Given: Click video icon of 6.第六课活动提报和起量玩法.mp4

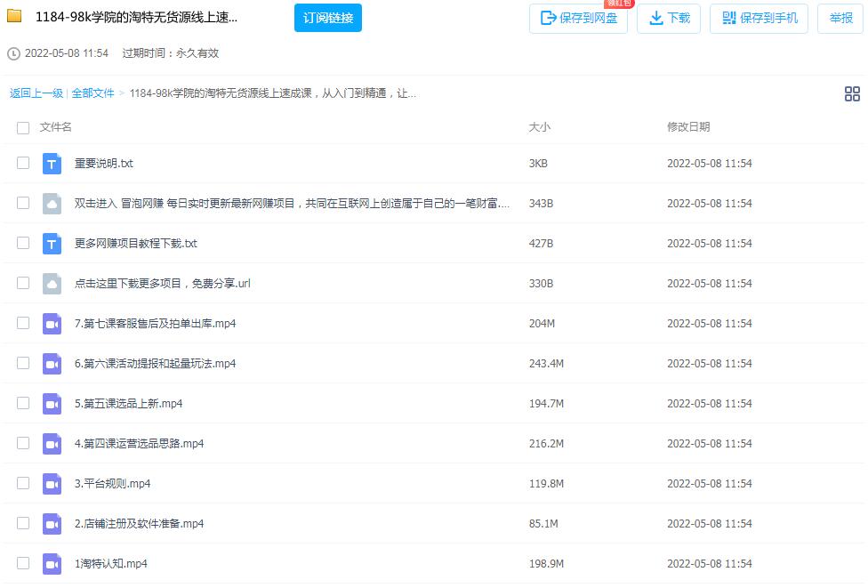Looking at the screenshot, I should click(x=52, y=363).
